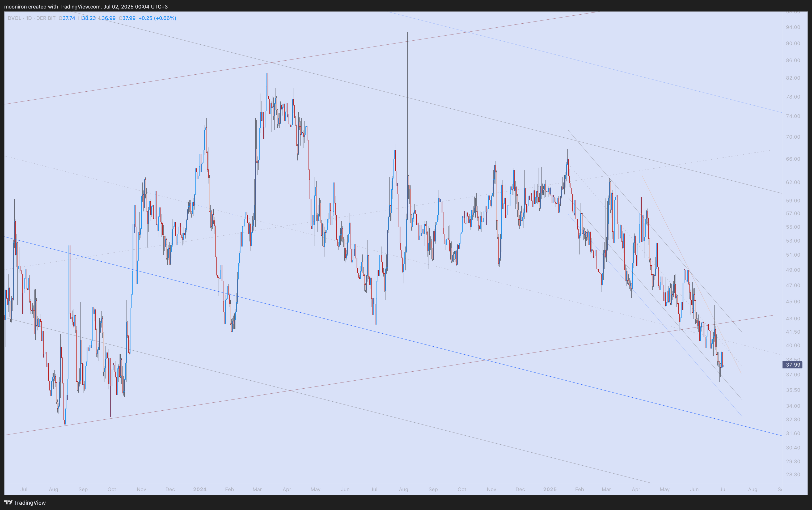Click the DERIBIT exchange label
The width and height of the screenshot is (812, 510).
pyautogui.click(x=45, y=18)
